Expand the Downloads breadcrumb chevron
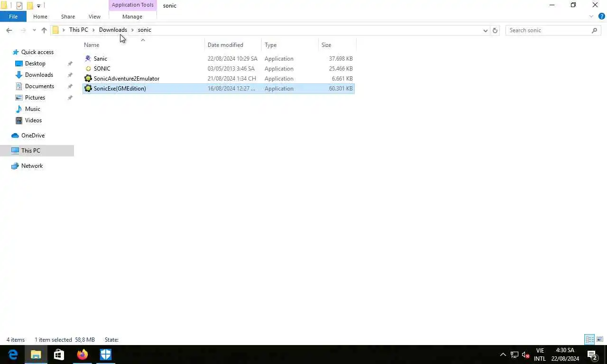The width and height of the screenshot is (607, 364). (132, 30)
